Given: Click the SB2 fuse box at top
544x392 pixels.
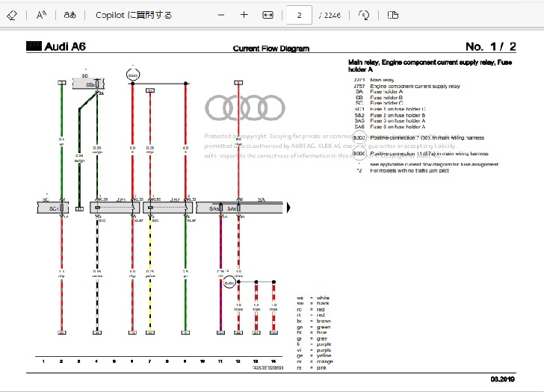Looking at the screenshot, I should (x=97, y=84).
